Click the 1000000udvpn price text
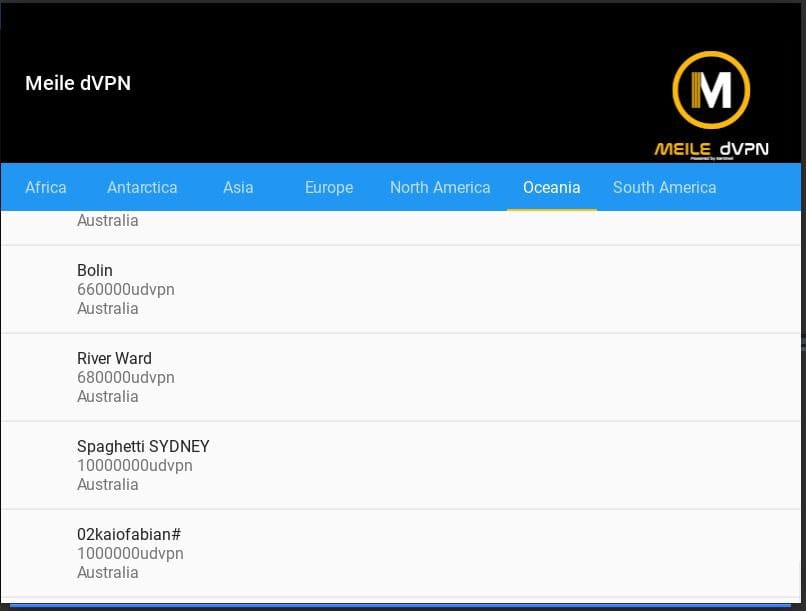Screen dimensions: 806x611 (x=130, y=553)
